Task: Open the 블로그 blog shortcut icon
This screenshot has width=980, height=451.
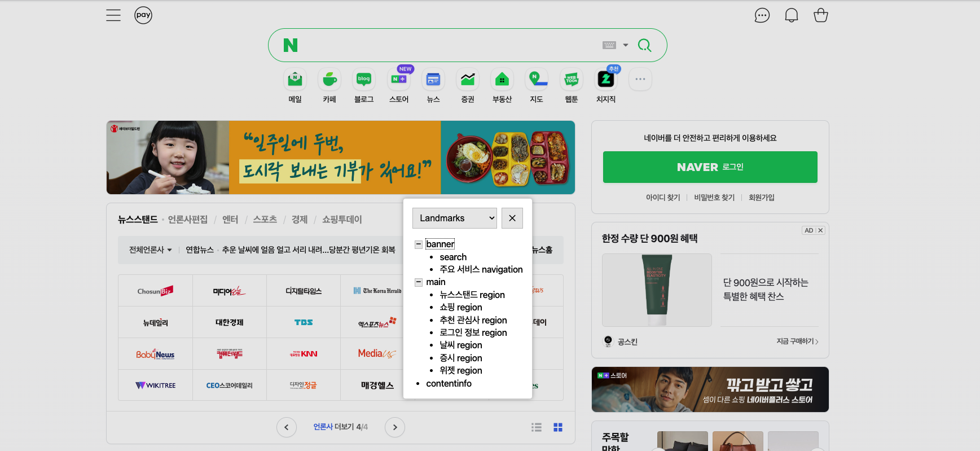Action: coord(364,80)
